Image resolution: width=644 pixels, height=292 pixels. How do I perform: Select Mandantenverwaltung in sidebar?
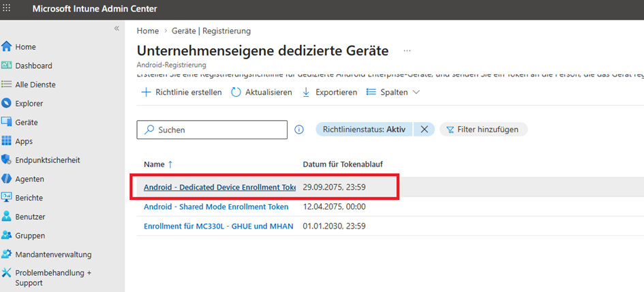53,254
